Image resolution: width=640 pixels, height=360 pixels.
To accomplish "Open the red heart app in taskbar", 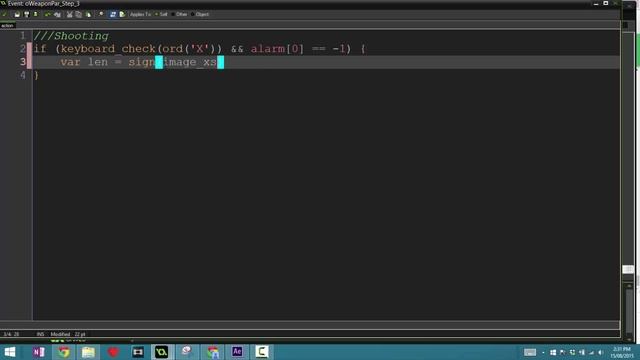I will coord(113,352).
